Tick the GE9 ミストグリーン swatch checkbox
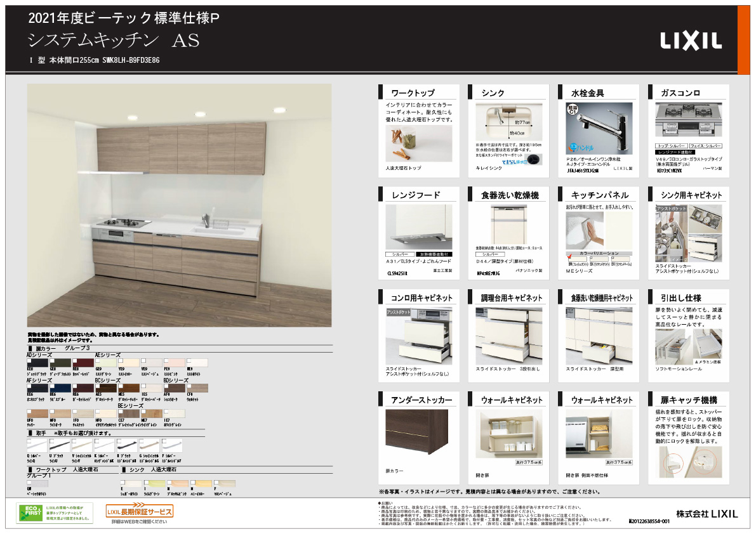Screen dimensions: 756x534 pyautogui.click(x=97, y=360)
